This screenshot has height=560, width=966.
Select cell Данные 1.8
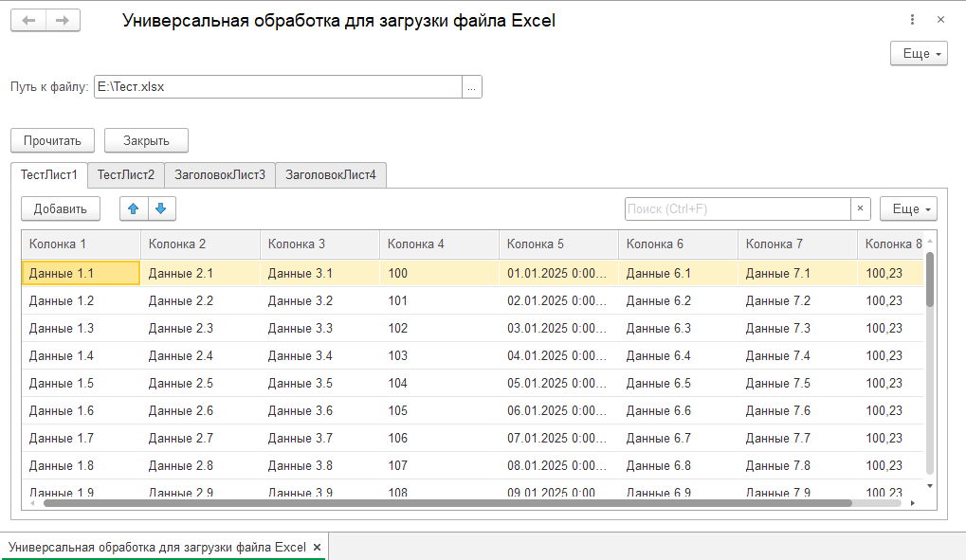tap(81, 466)
